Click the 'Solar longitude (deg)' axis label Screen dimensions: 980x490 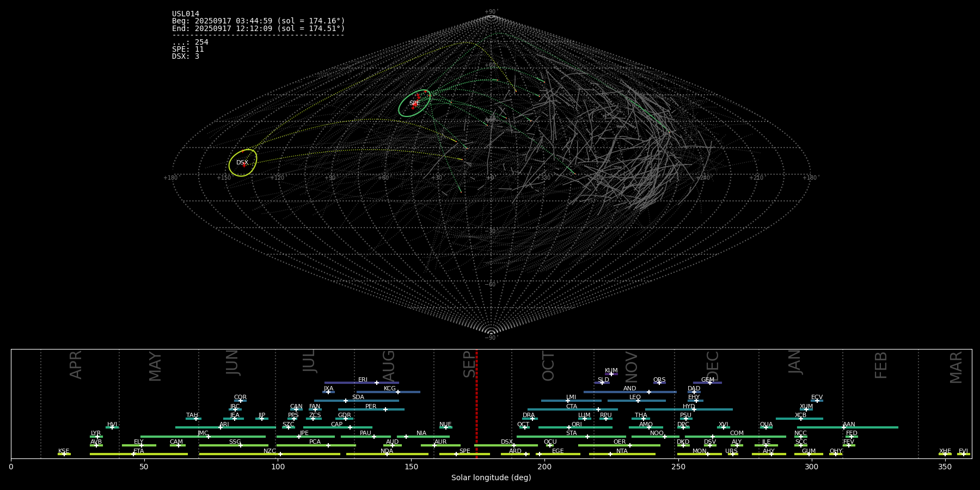click(x=491, y=478)
